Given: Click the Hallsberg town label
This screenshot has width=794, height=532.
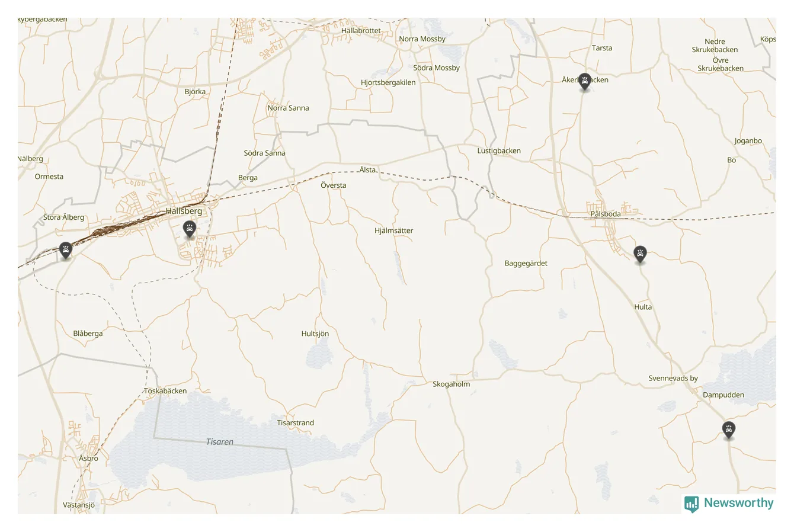Looking at the screenshot, I should click(x=184, y=211).
